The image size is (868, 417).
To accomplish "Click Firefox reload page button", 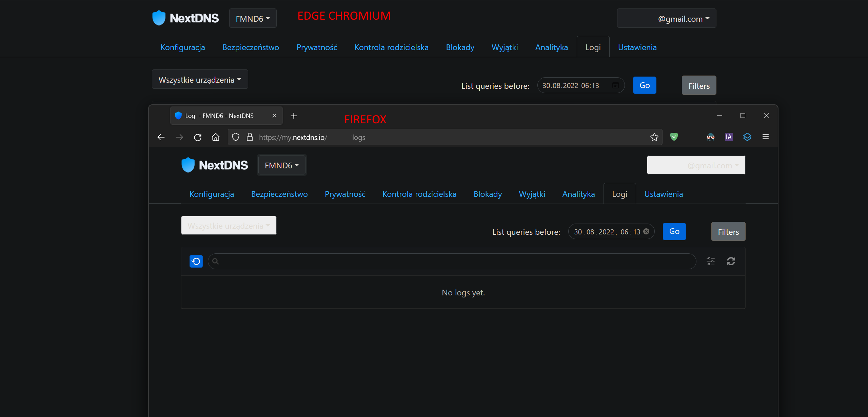I will click(198, 137).
